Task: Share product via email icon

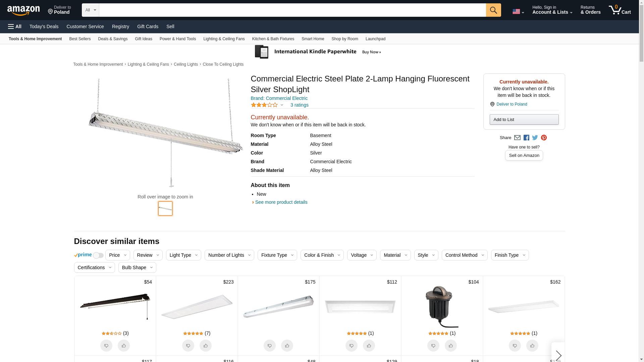Action: pos(517,138)
